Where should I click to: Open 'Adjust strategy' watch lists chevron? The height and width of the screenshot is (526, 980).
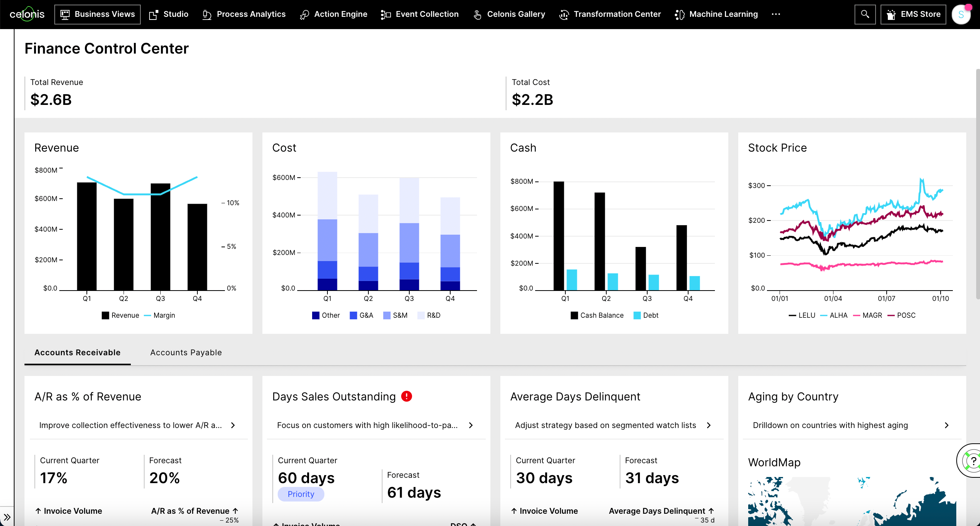[x=709, y=425]
